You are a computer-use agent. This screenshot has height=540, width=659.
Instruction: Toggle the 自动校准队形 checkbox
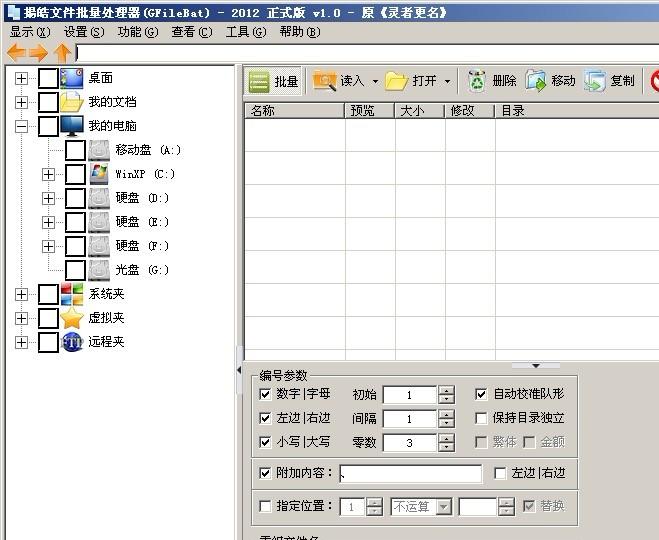tap(482, 394)
